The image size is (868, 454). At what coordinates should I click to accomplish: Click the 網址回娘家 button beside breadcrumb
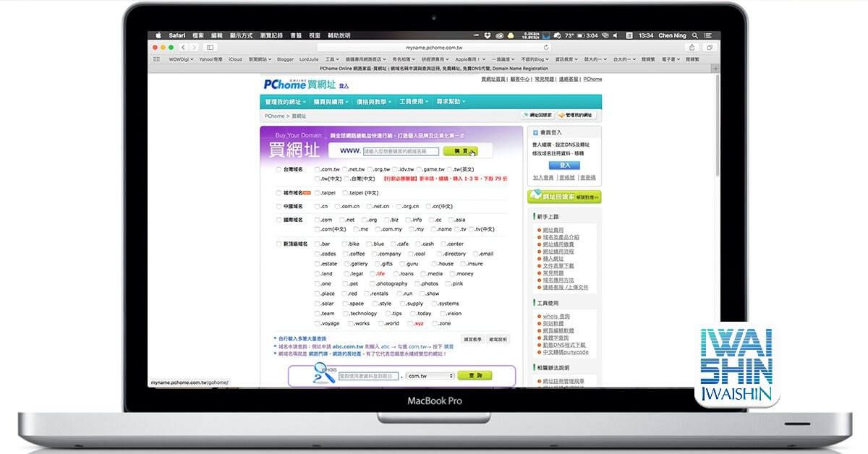pos(536,115)
